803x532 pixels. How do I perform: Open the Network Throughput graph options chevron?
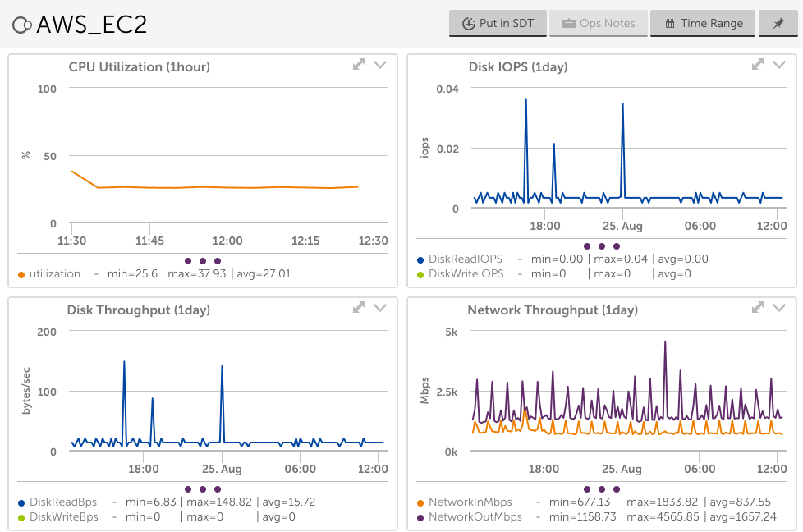[779, 307]
